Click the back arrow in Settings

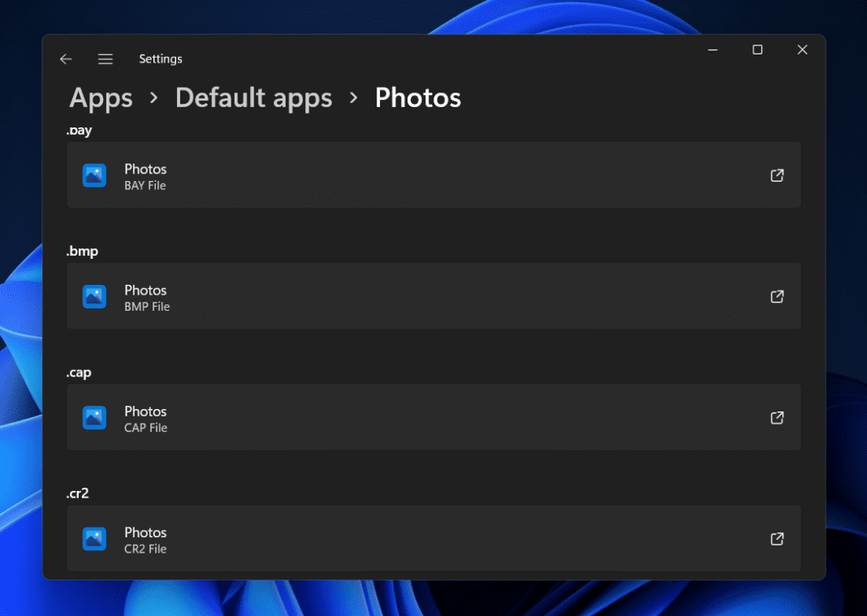[65, 58]
